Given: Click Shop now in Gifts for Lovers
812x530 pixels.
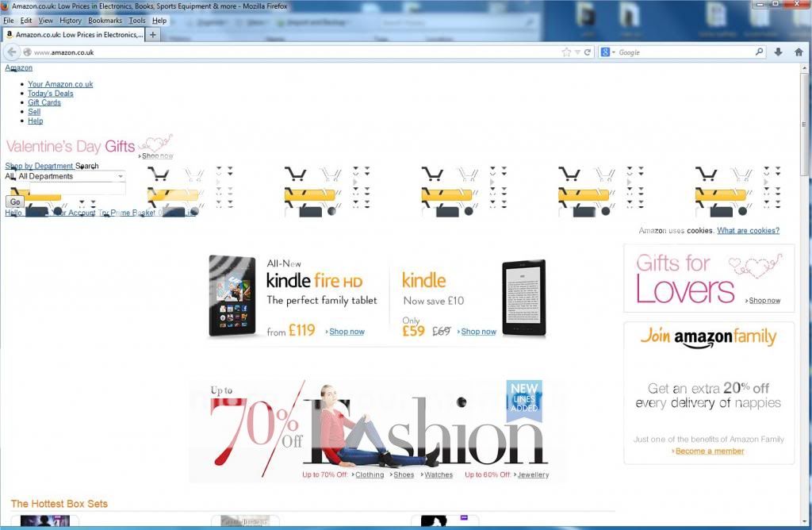Looking at the screenshot, I should pyautogui.click(x=764, y=301).
